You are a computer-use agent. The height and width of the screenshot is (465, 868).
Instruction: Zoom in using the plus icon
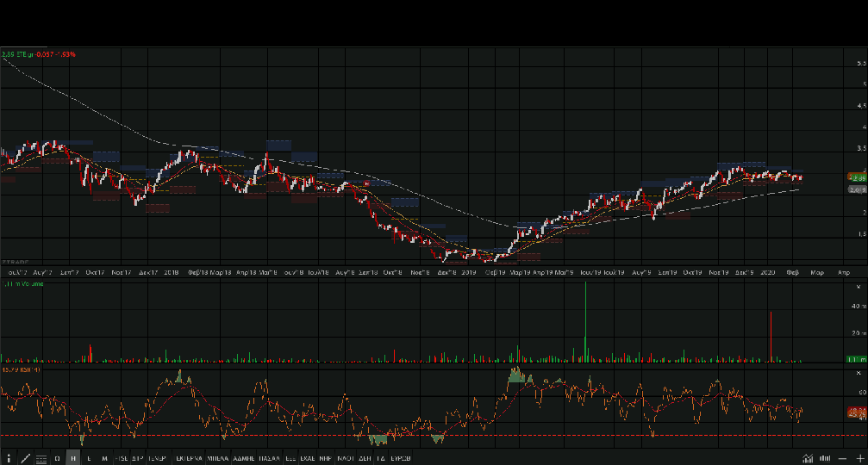859,458
